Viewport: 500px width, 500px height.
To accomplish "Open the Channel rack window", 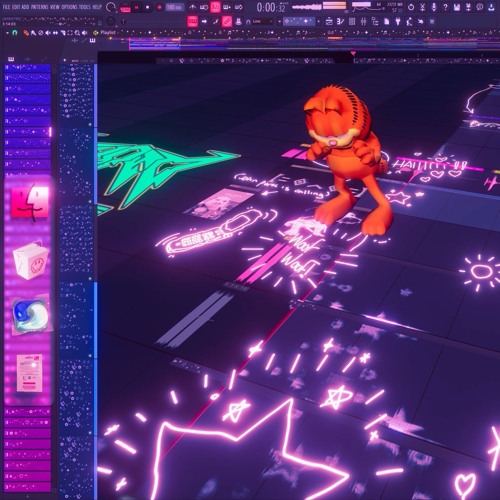I will pos(352,21).
